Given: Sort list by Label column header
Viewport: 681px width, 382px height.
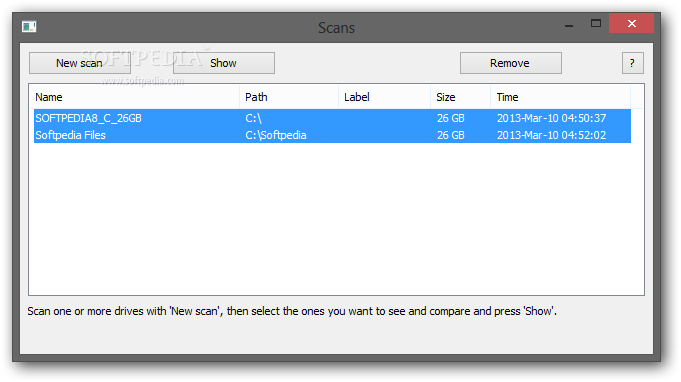Looking at the screenshot, I should (x=384, y=97).
